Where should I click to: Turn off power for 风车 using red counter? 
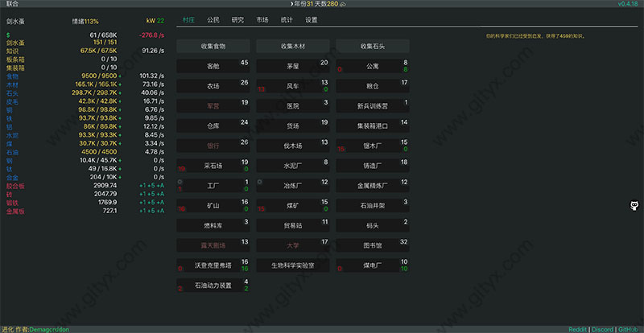click(x=260, y=89)
